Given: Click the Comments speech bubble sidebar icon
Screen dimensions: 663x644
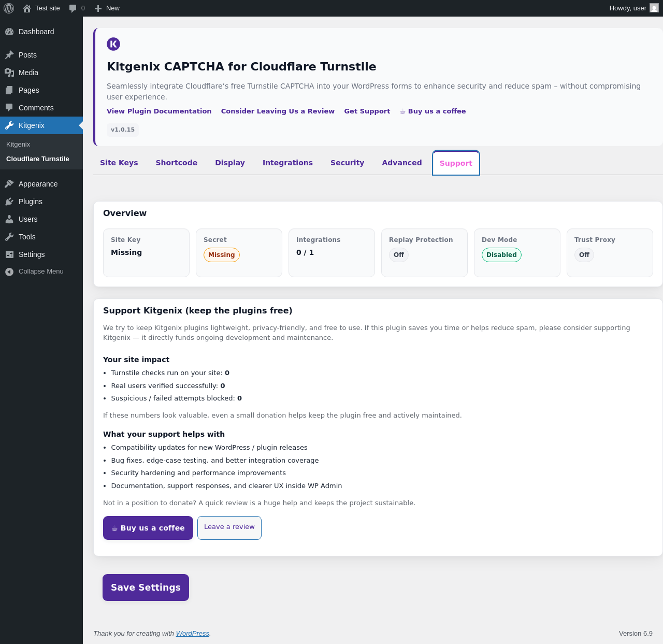Looking at the screenshot, I should pyautogui.click(x=9, y=108).
